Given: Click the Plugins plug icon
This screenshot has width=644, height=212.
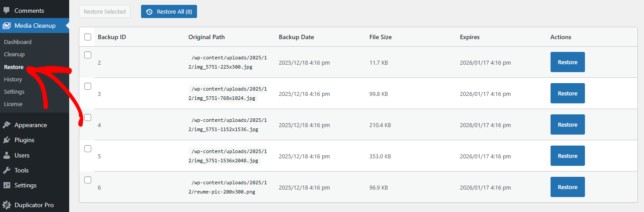Looking at the screenshot, I should pyautogui.click(x=7, y=140).
